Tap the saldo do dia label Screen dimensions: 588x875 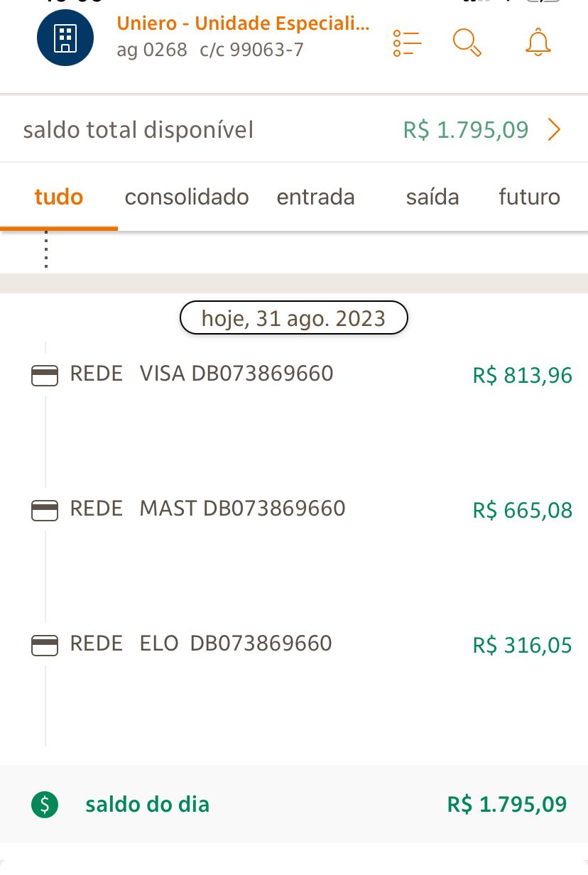pyautogui.click(x=147, y=804)
